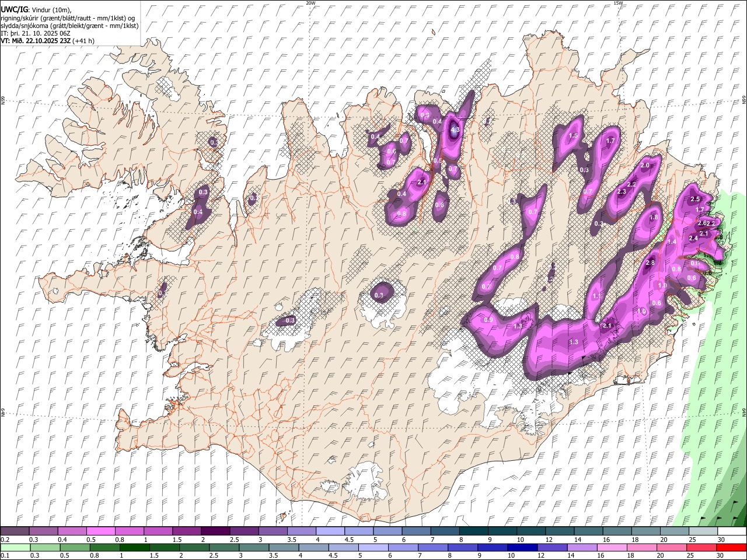747x560 pixels.
Task: Click the "4.3" precipitation value on the map
Action: 455,130
